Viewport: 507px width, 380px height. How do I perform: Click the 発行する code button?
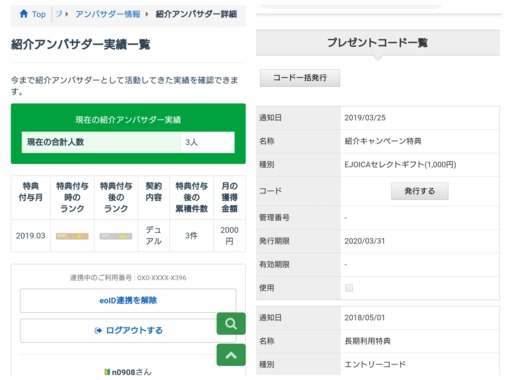point(420,191)
